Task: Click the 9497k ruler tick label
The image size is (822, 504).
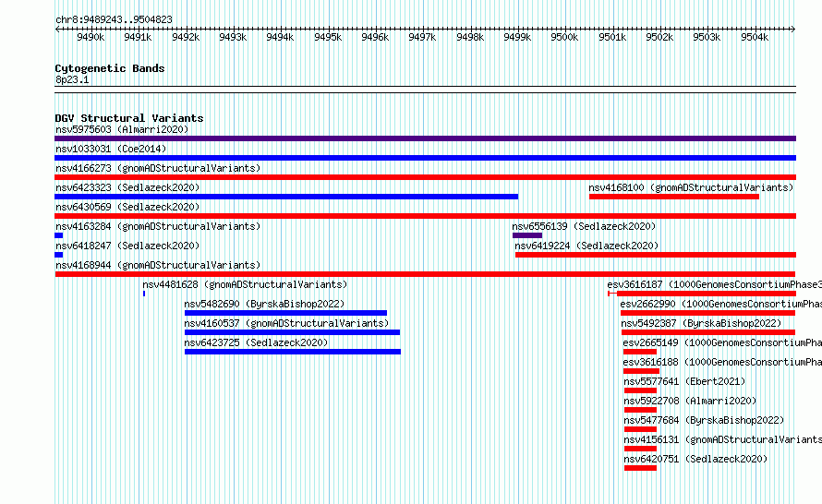Action: (422, 37)
